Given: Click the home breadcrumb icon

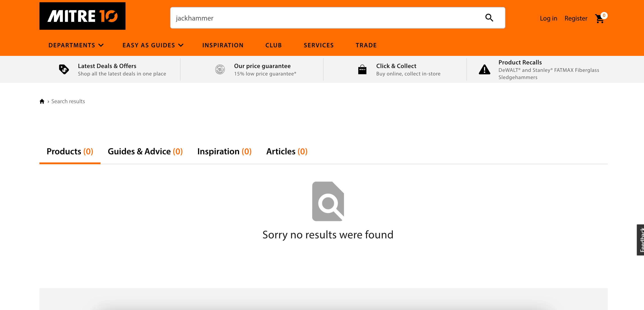Looking at the screenshot, I should point(42,101).
